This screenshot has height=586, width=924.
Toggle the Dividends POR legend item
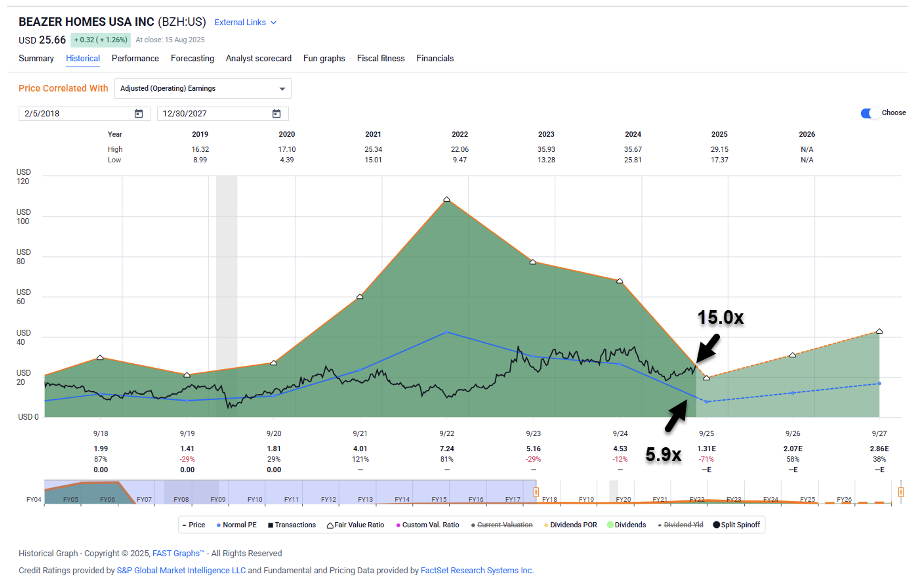571,525
